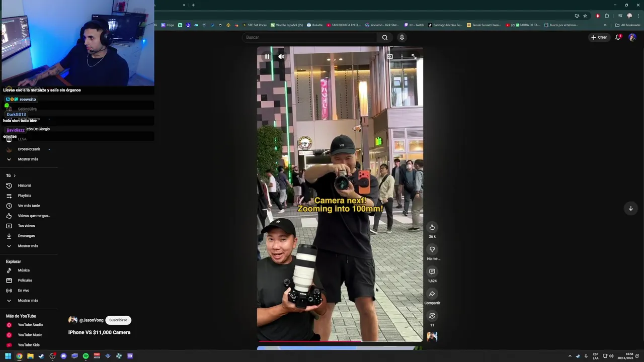The width and height of the screenshot is (644, 362).
Task: Open the Shorts player three-dot menu
Action: (x=401, y=56)
